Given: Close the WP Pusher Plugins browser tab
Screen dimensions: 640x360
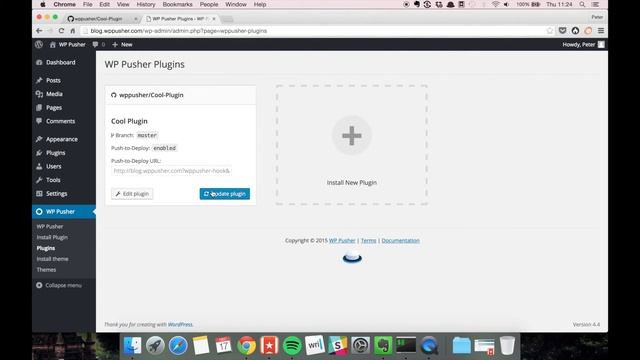Looking at the screenshot, I should [214, 19].
